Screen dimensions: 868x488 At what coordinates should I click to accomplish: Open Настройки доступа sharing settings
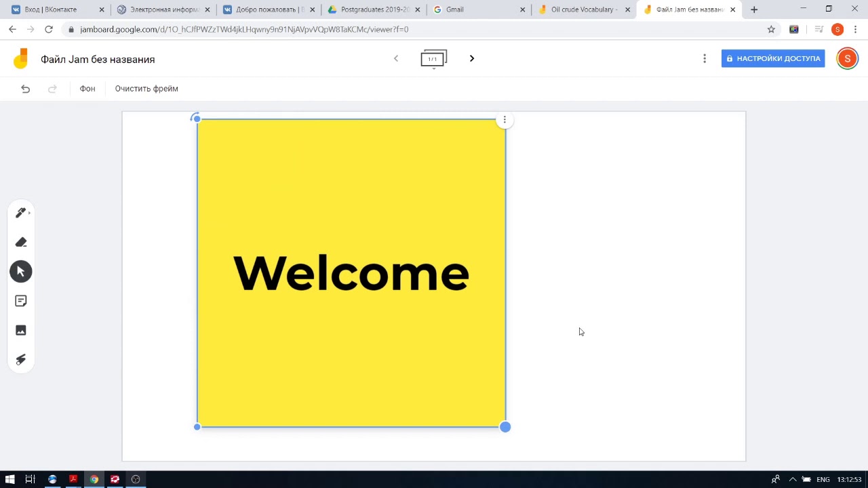(x=773, y=59)
